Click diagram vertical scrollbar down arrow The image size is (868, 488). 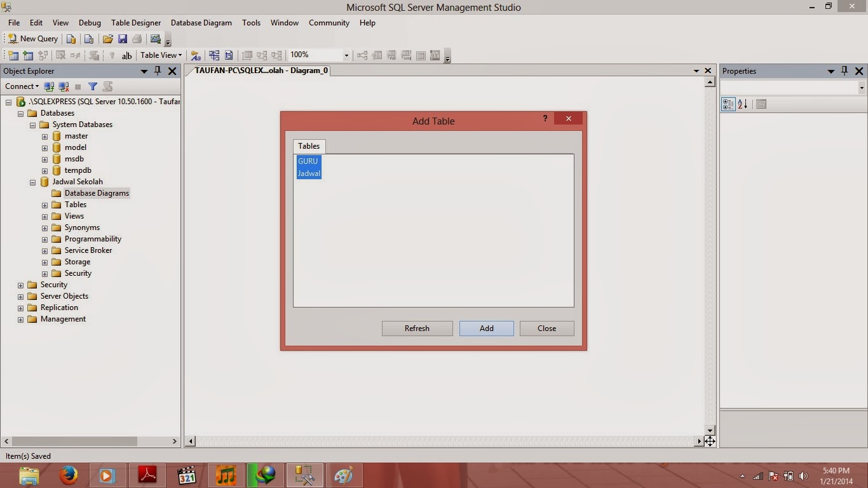[710, 430]
